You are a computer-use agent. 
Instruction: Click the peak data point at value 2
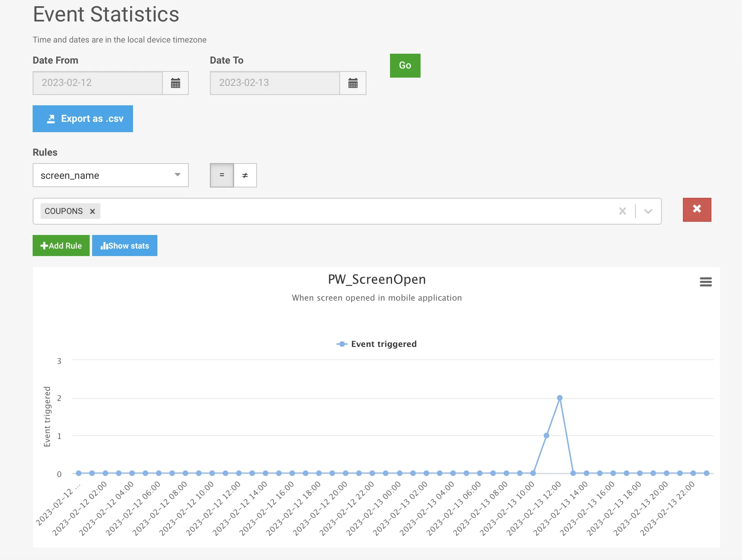pyautogui.click(x=560, y=398)
